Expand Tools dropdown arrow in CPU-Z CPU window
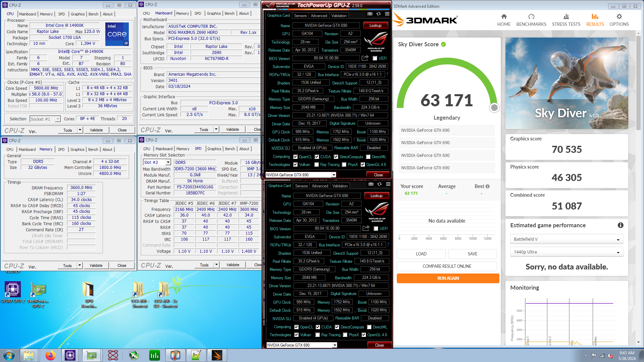This screenshot has width=644, height=362. coord(80,130)
